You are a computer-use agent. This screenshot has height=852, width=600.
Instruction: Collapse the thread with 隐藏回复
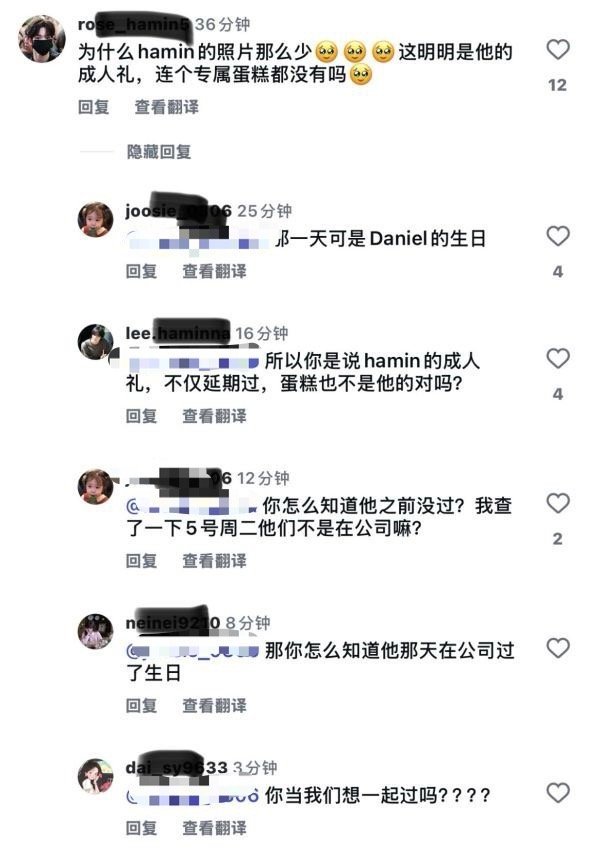159,152
